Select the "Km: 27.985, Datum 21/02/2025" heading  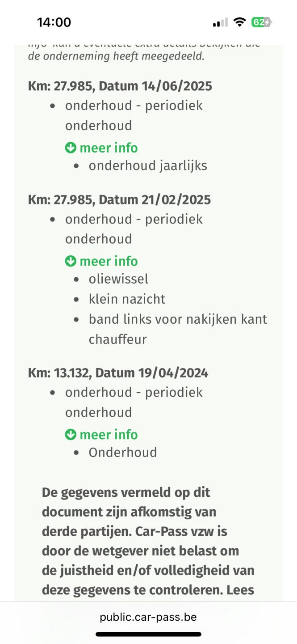tap(119, 199)
